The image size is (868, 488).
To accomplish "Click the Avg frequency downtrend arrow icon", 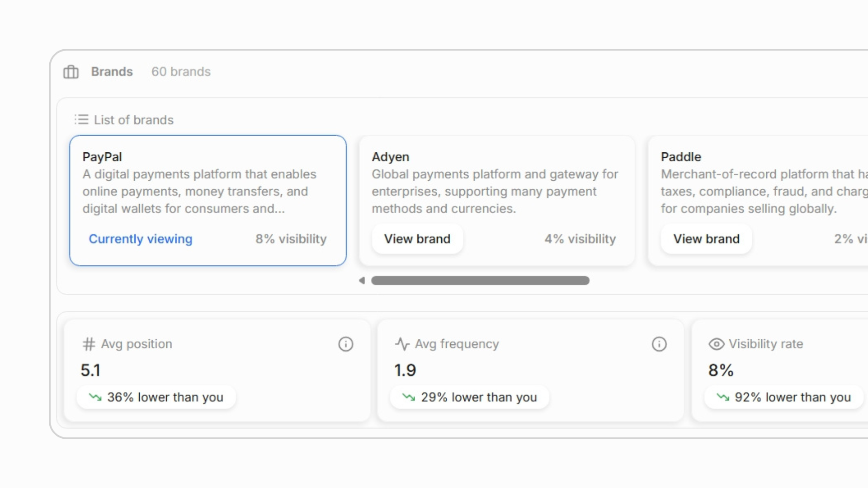I will [x=409, y=397].
